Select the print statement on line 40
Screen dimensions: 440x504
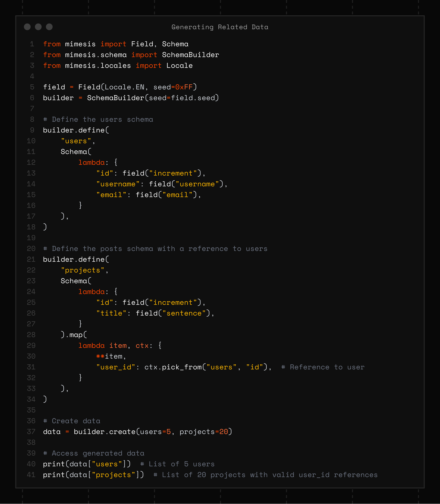coord(87,464)
